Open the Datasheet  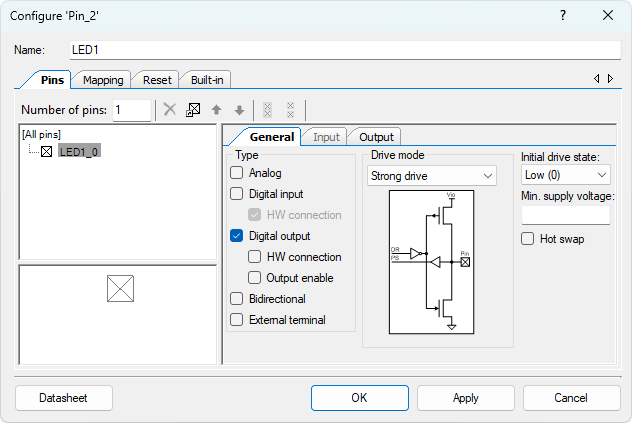[x=63, y=398]
